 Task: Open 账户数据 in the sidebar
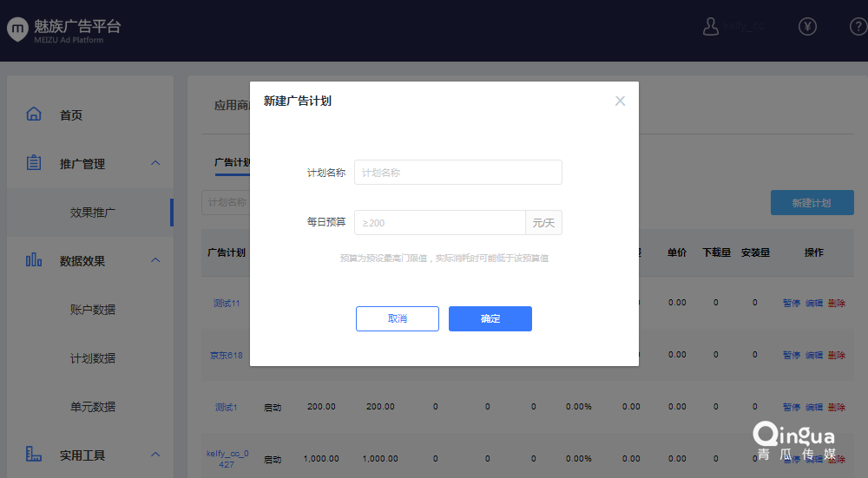[x=93, y=310]
